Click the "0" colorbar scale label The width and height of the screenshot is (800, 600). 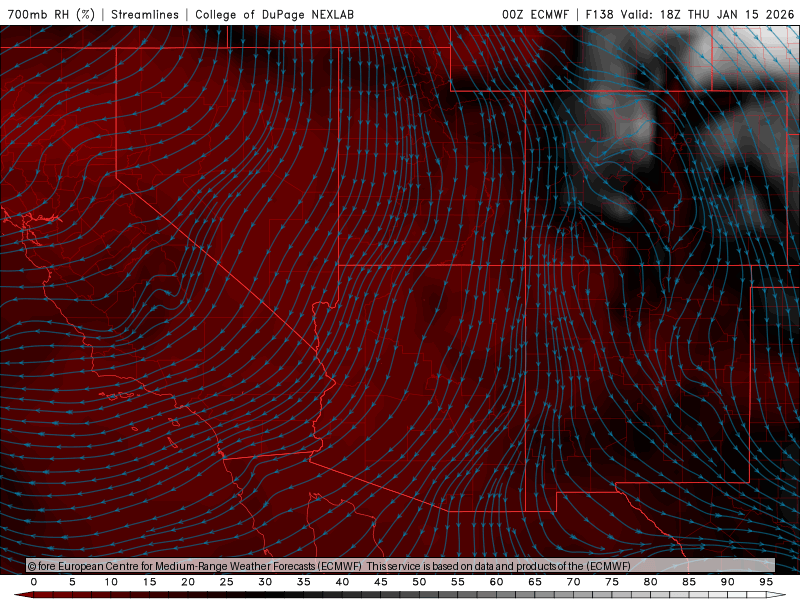click(34, 582)
